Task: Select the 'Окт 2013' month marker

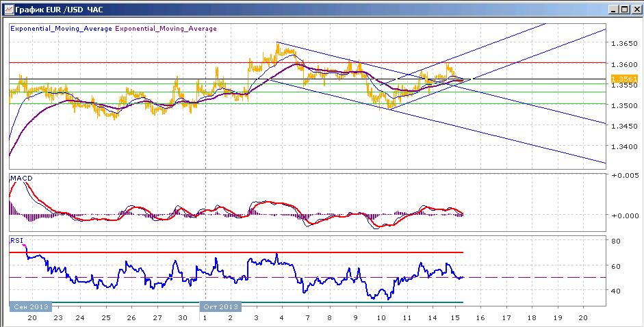Action: tap(220, 307)
